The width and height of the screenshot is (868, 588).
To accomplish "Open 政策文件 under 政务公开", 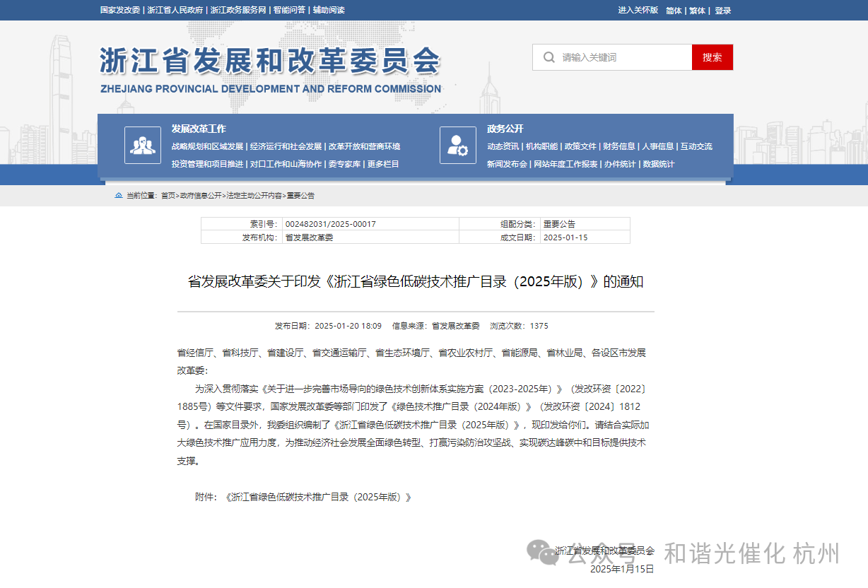I will point(580,146).
